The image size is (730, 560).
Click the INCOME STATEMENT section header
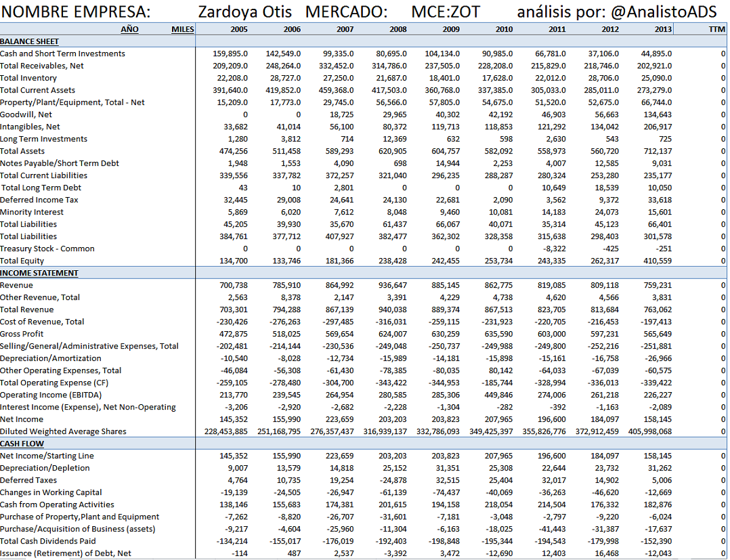click(39, 273)
